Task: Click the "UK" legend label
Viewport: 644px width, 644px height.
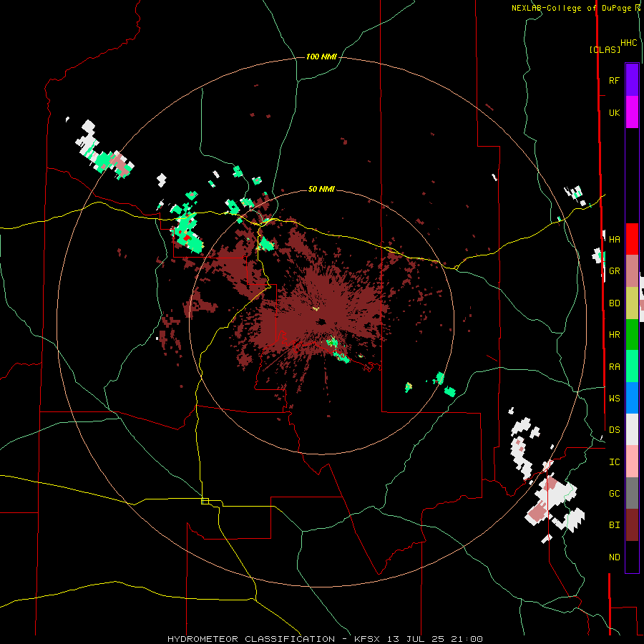Action: click(614, 113)
